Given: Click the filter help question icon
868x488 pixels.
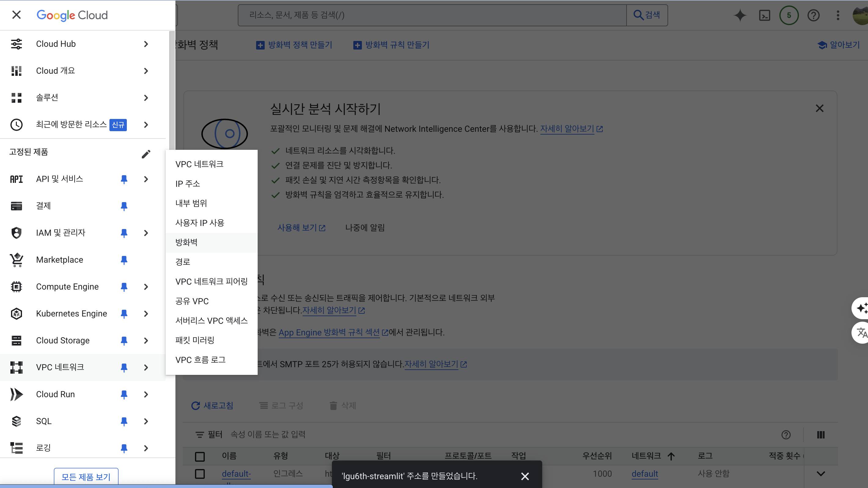Looking at the screenshot, I should tap(786, 435).
